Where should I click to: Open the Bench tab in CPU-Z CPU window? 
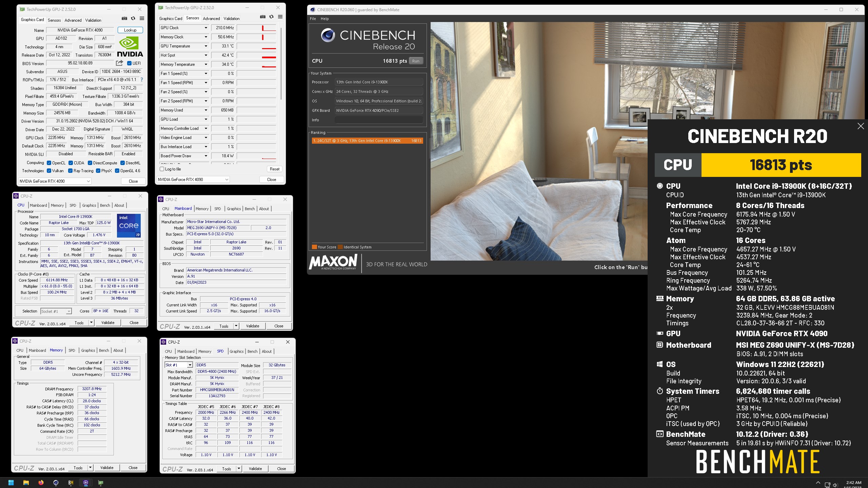click(x=105, y=205)
